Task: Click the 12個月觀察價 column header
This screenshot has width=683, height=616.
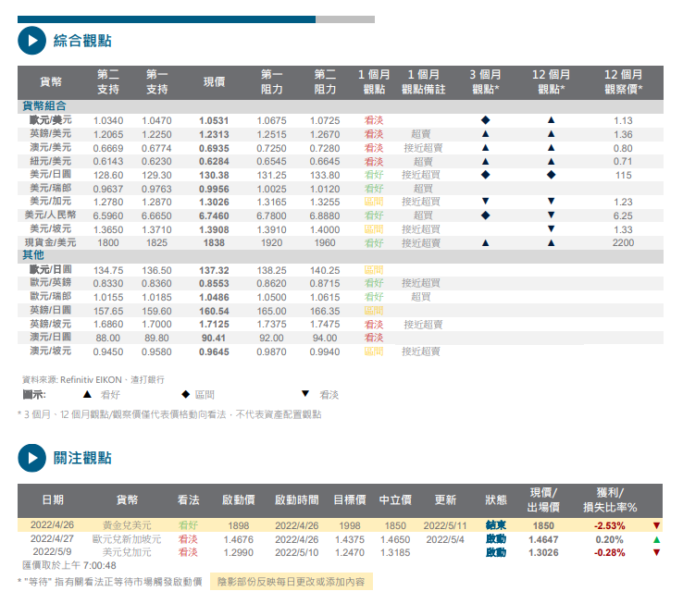Action: [623, 82]
